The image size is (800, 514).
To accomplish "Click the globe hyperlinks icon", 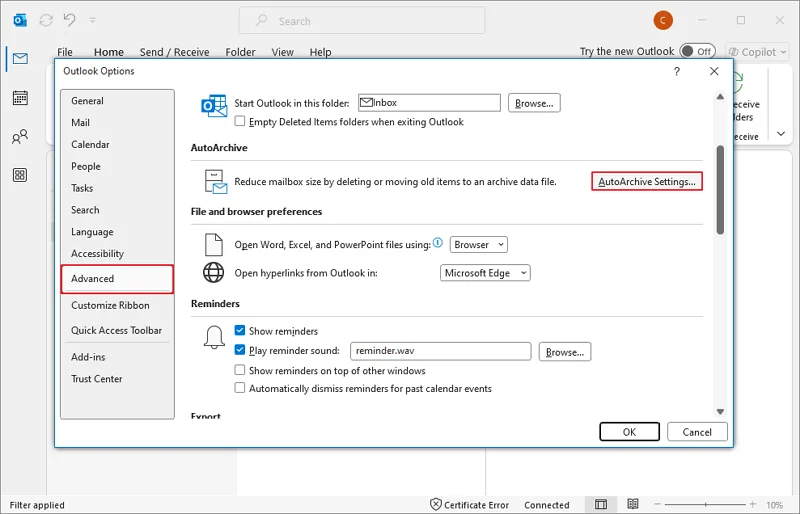I will point(214,273).
